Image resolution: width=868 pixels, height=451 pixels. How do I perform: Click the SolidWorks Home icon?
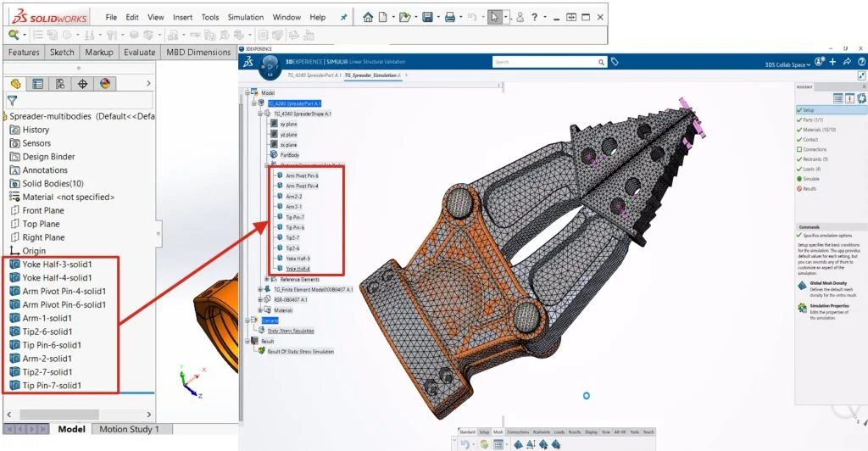pos(367,17)
